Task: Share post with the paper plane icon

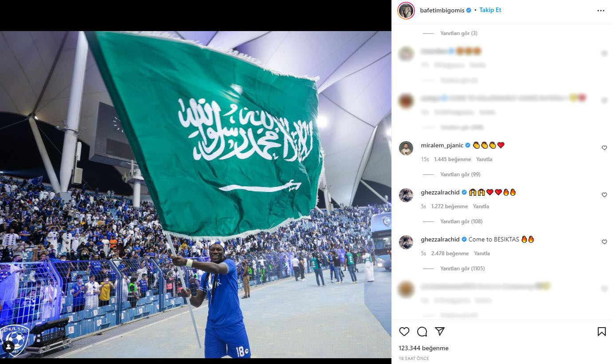Action: 440,332
